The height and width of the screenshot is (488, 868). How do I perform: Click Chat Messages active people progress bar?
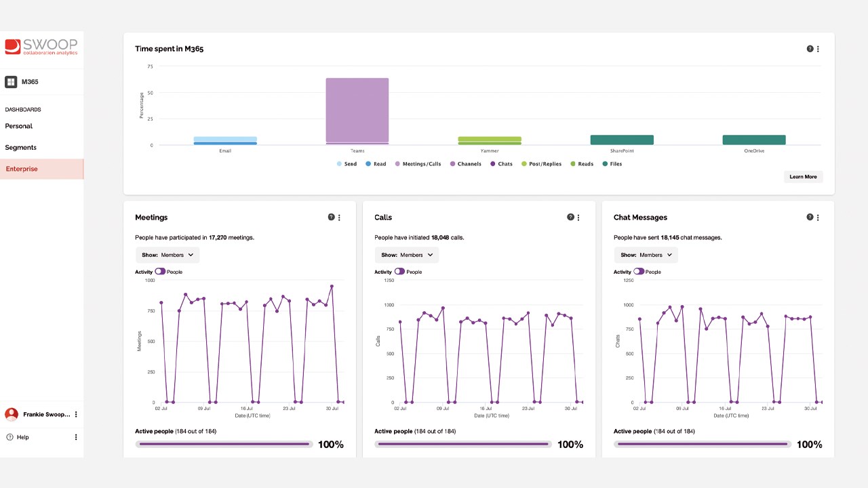(x=703, y=444)
